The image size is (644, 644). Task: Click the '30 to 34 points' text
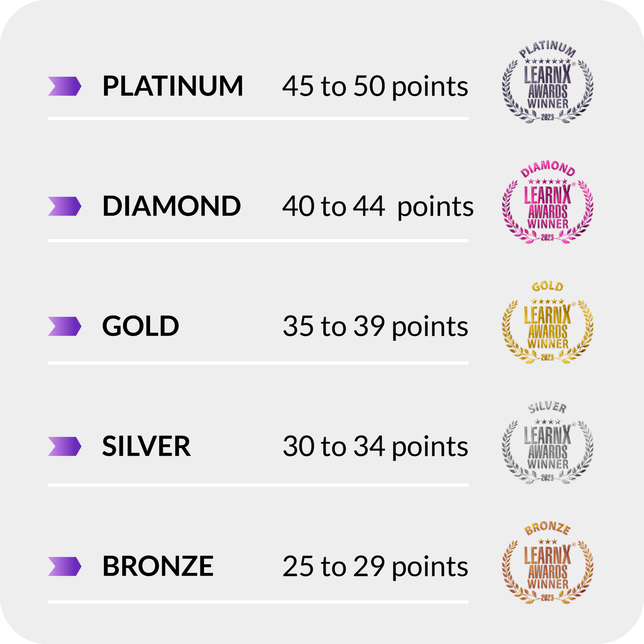[x=375, y=447]
